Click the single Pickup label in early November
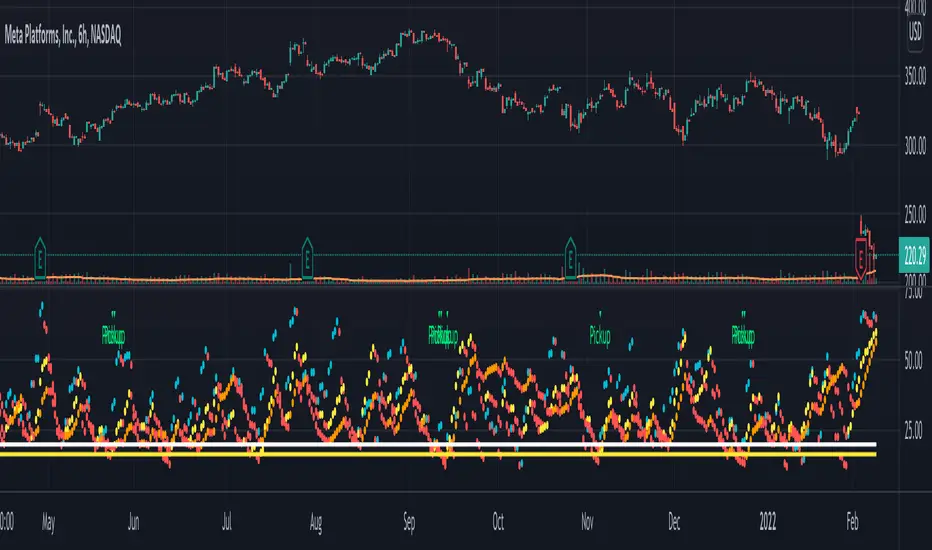The width and height of the screenshot is (932, 550). 600,336
